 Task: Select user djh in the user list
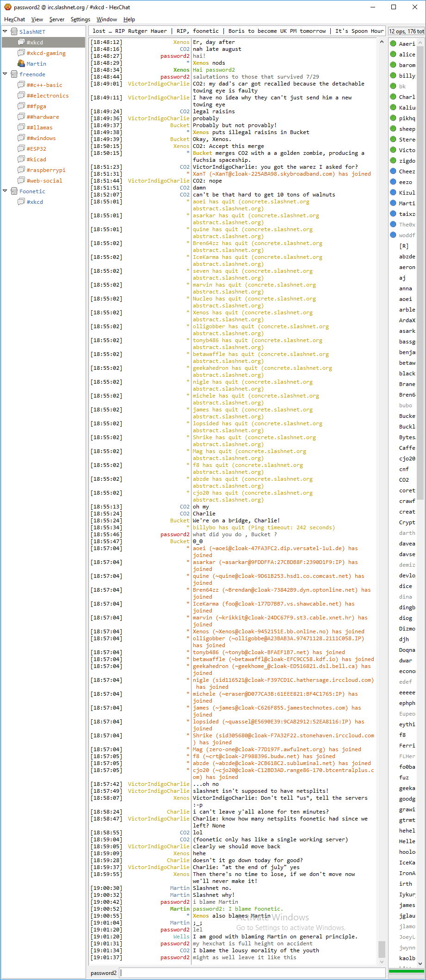tap(404, 639)
